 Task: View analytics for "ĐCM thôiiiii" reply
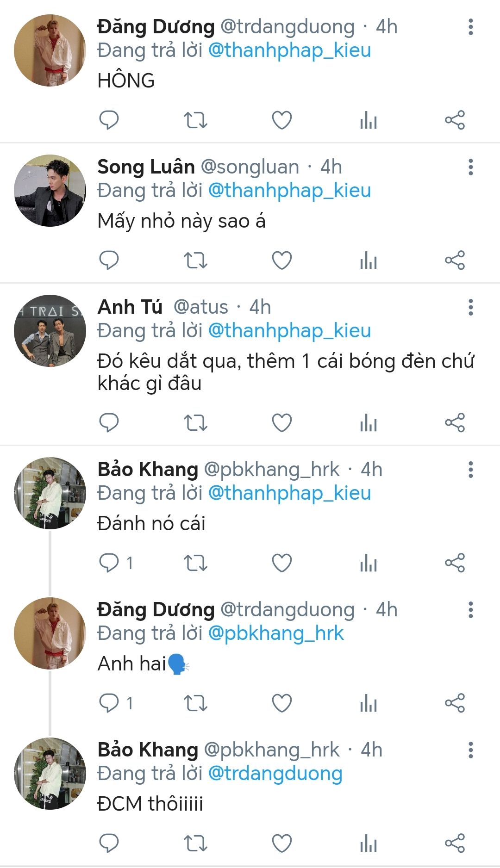click(369, 843)
